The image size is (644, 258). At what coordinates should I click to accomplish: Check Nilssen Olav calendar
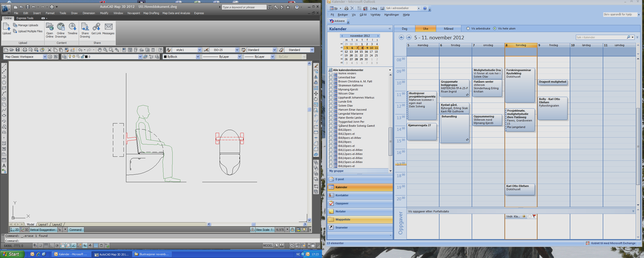[331, 93]
